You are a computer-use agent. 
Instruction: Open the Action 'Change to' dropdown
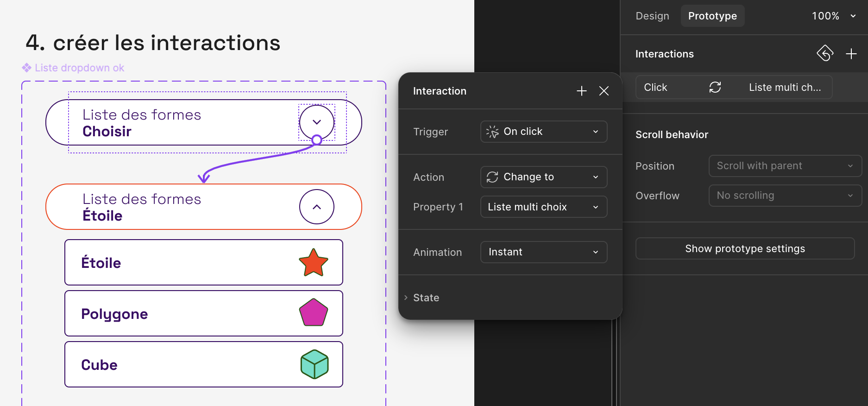pyautogui.click(x=543, y=177)
